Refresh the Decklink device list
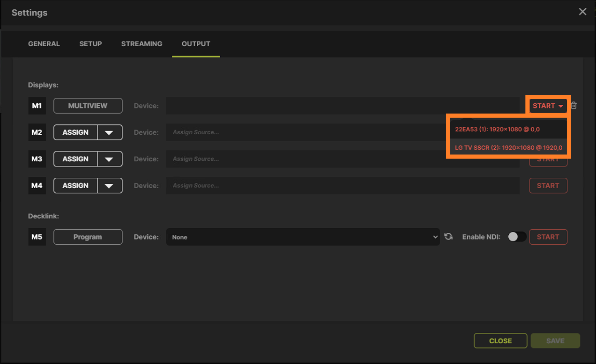This screenshot has height=364, width=596. 449,236
